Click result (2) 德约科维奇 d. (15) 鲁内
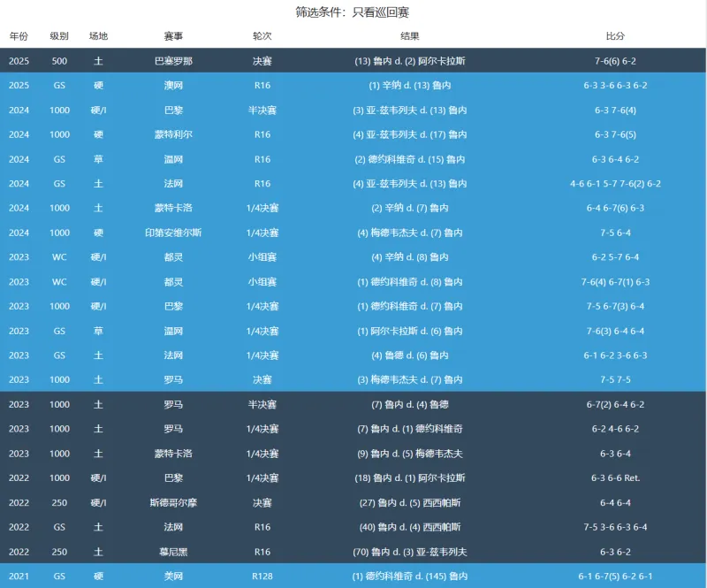The image size is (707, 588). 410,159
